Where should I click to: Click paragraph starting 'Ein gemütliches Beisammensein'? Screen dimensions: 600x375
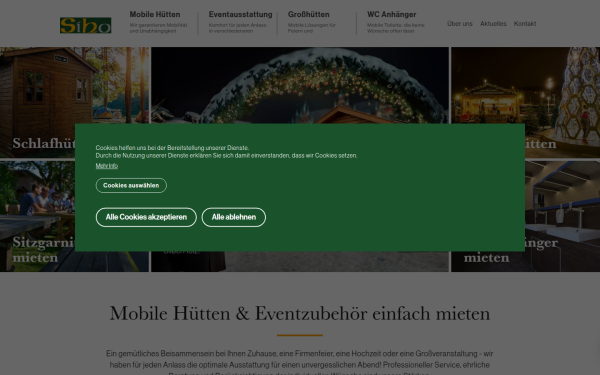tap(300, 362)
